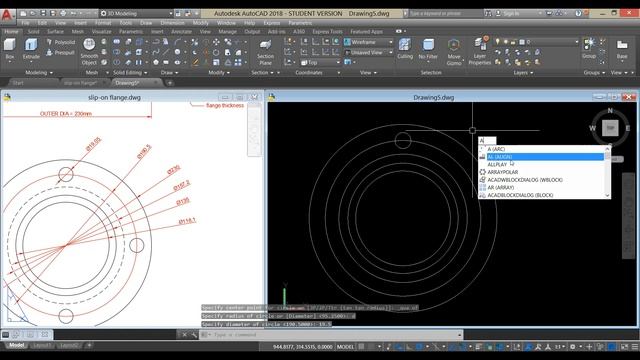The width and height of the screenshot is (640, 360).
Task: Open the Wireframe visual style dropdown
Action: pos(368,42)
